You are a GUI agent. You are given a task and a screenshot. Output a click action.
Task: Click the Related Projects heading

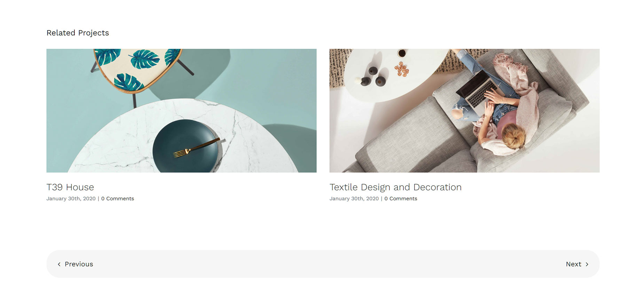78,33
